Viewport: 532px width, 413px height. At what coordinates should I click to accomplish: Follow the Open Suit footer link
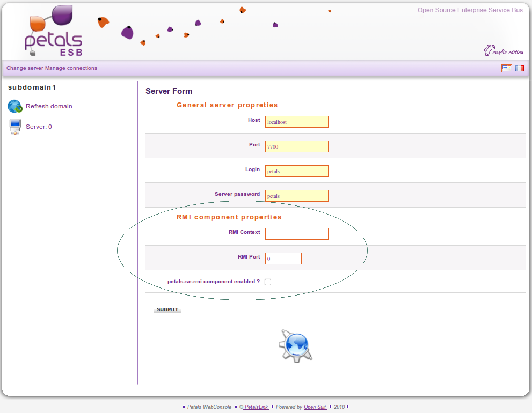[x=315, y=407]
